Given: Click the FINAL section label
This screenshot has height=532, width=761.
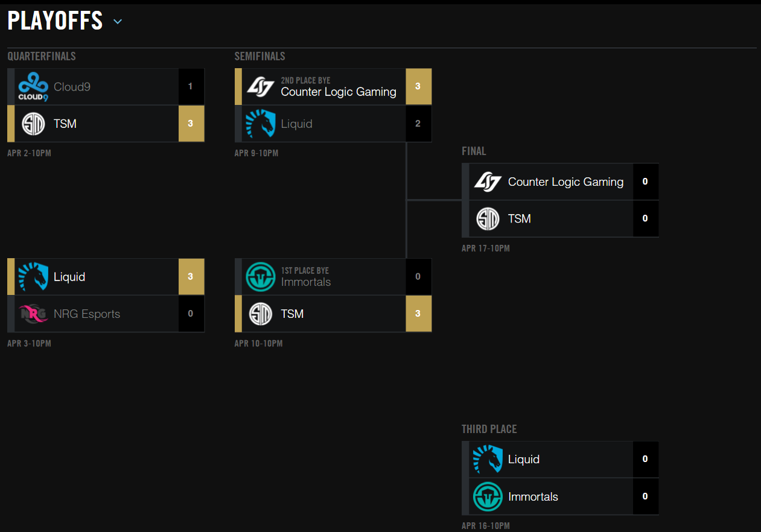Looking at the screenshot, I should 474,151.
